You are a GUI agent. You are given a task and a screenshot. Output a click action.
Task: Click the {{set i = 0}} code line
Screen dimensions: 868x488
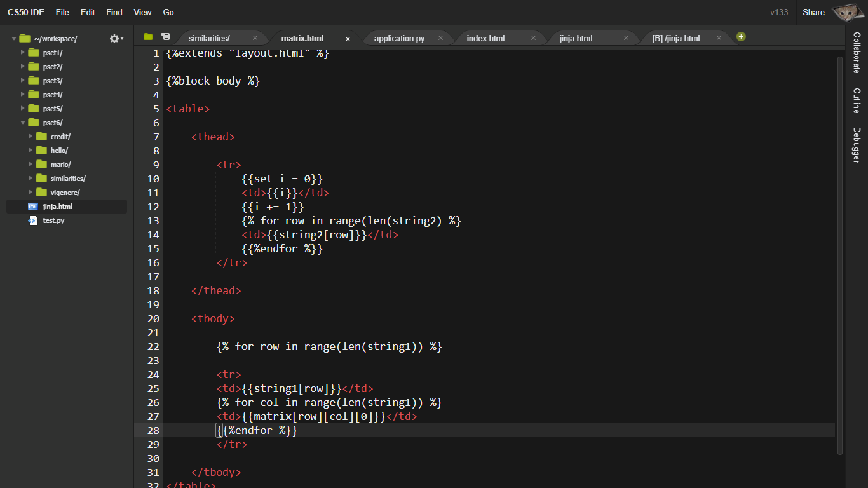pyautogui.click(x=282, y=179)
